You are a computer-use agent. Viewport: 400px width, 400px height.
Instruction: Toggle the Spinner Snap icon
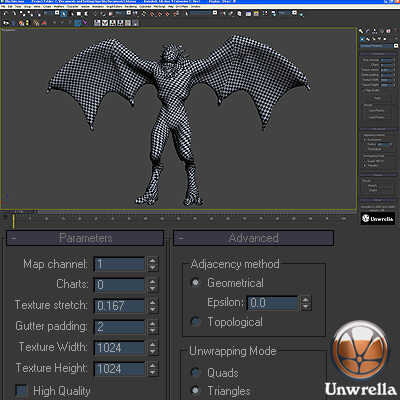point(176,14)
